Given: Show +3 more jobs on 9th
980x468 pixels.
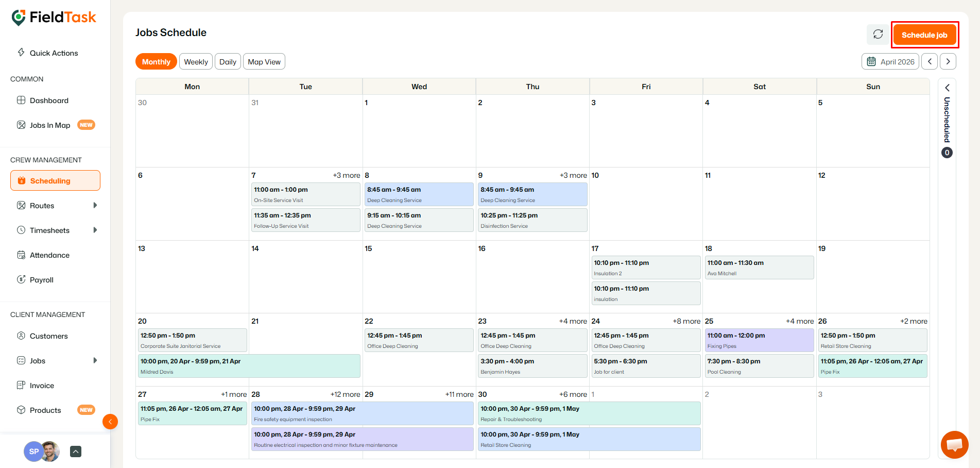Looking at the screenshot, I should [x=573, y=175].
